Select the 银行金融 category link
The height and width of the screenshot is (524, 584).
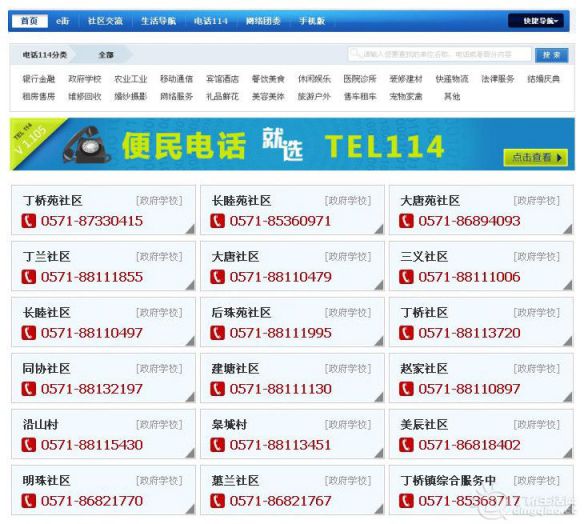(38, 79)
